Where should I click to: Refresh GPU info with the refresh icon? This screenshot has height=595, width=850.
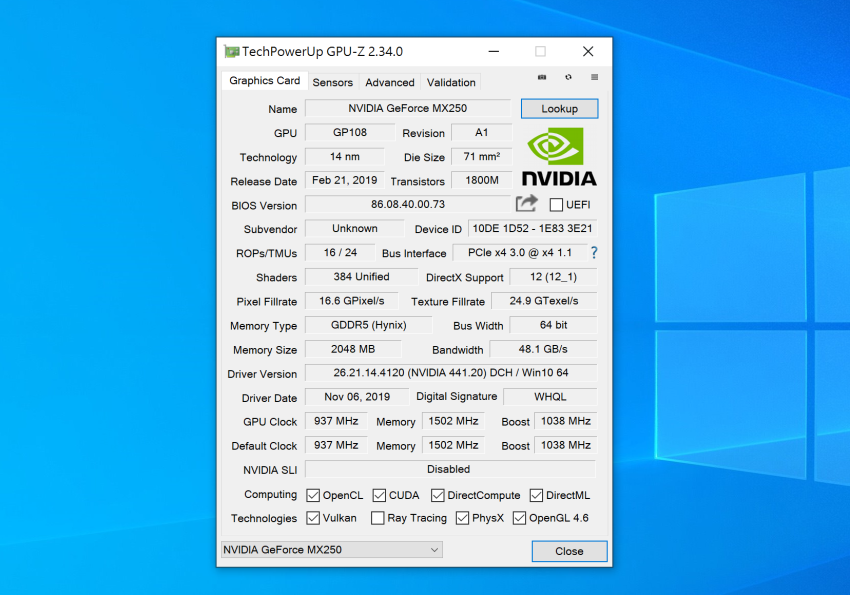(x=568, y=77)
